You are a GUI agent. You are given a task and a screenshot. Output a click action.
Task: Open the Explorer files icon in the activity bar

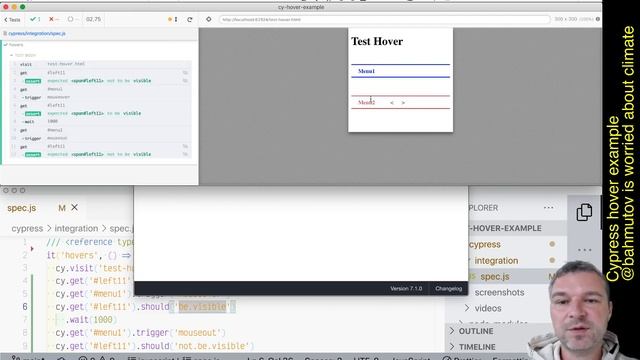[x=584, y=213]
